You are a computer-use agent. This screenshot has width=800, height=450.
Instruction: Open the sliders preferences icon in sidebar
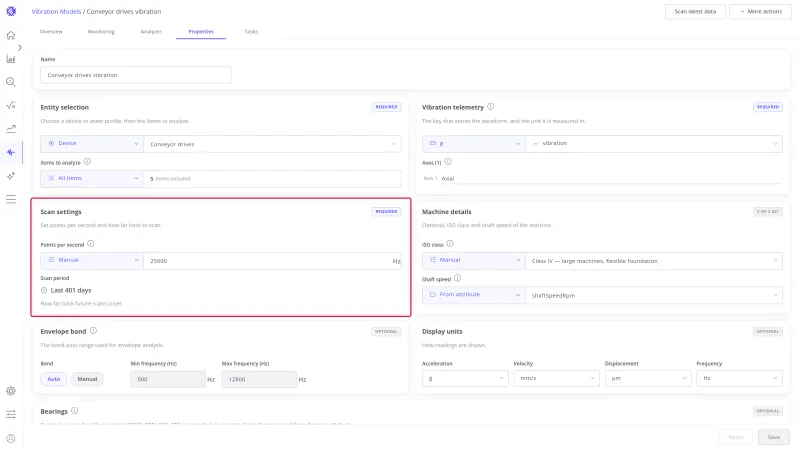tap(11, 414)
